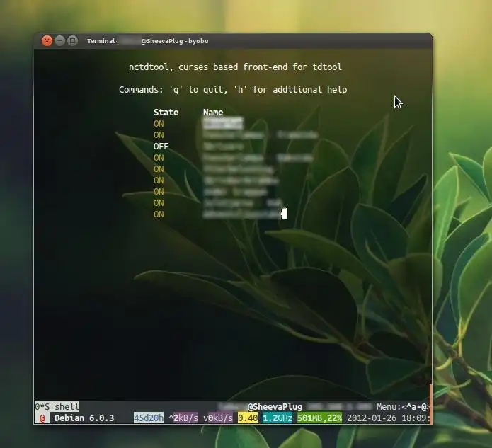Viewport: 492px width, 448px height.
Task: Click the 2012-01-26 date in status bar
Action: pos(372,418)
